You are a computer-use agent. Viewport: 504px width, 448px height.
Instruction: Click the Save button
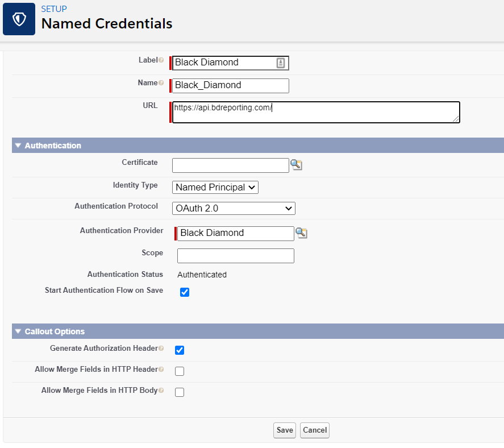285,430
